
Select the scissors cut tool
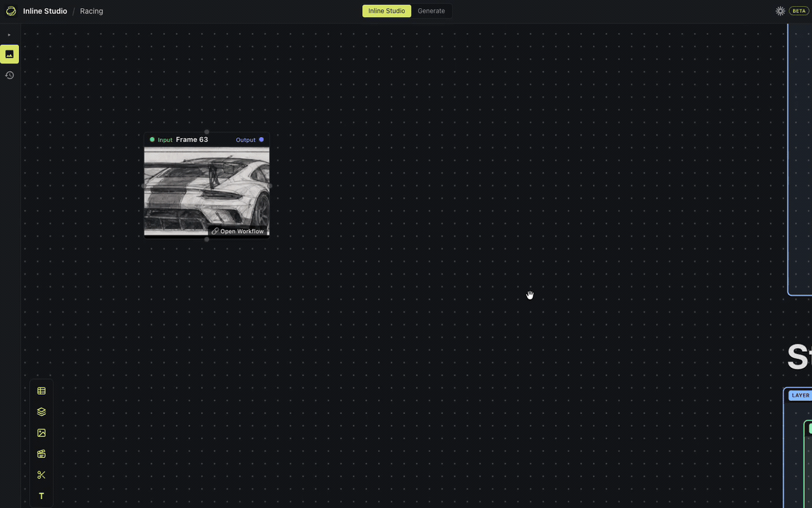click(41, 474)
